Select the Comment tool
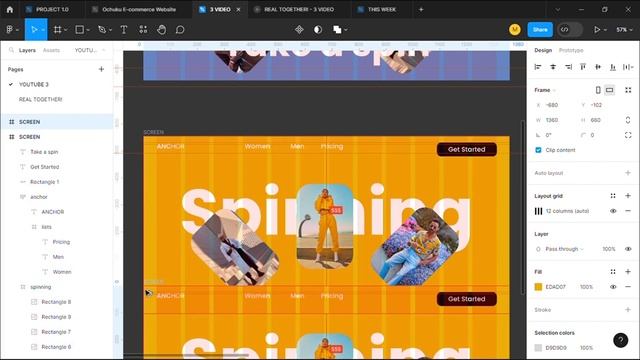The image size is (640, 360). (180, 29)
